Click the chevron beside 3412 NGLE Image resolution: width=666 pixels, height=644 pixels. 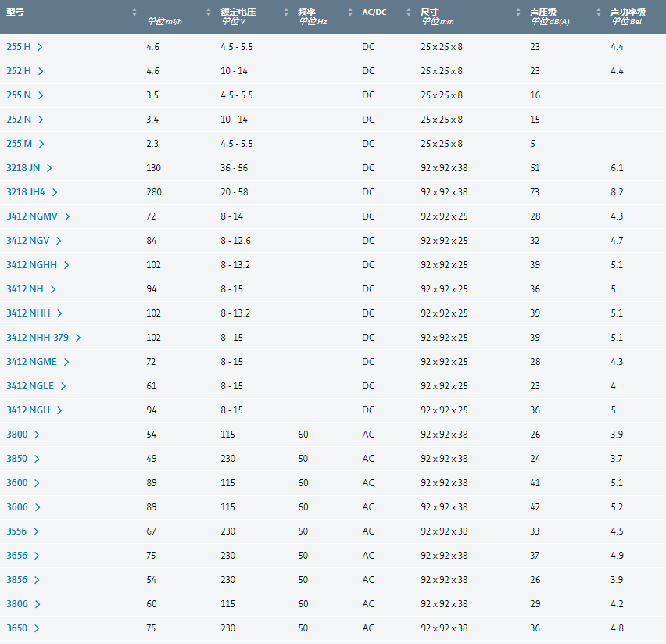[63, 386]
